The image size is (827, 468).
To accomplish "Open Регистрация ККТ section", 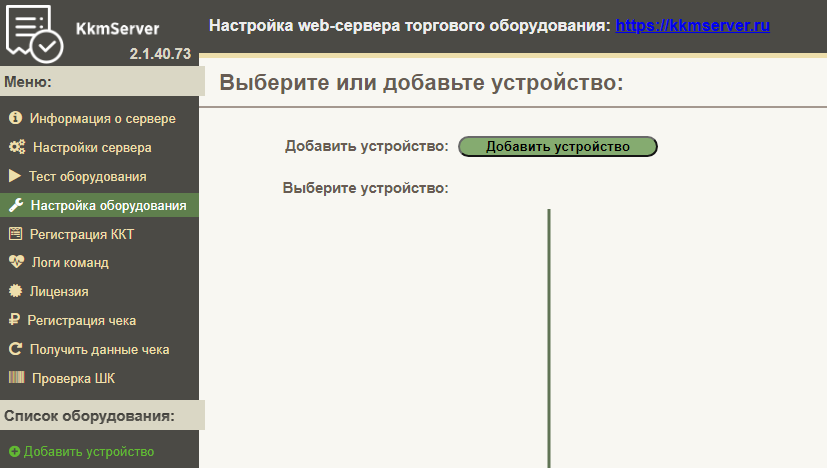I will 99,234.
